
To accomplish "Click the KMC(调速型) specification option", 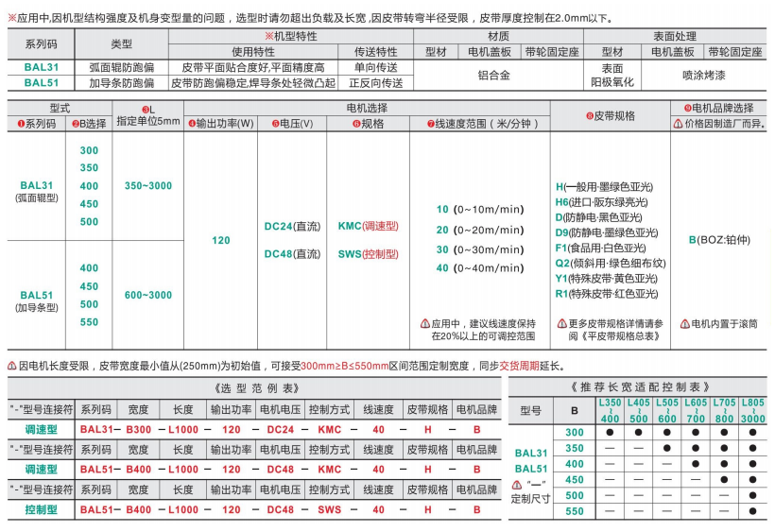I will tap(368, 227).
